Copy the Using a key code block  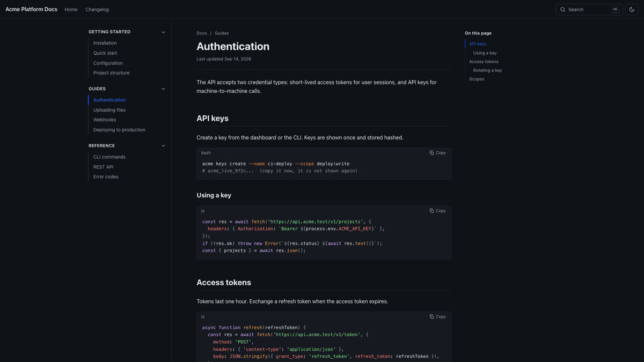tap(437, 211)
